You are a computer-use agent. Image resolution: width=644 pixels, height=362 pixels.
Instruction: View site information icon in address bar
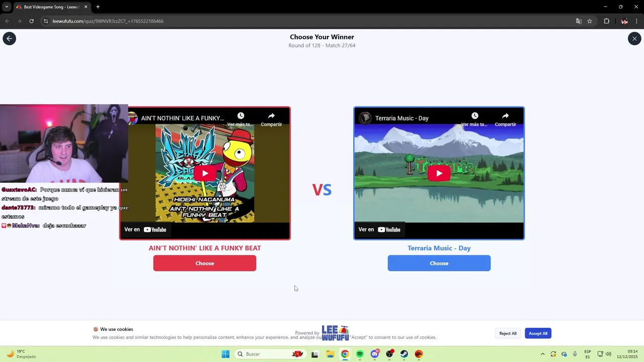pyautogui.click(x=46, y=21)
